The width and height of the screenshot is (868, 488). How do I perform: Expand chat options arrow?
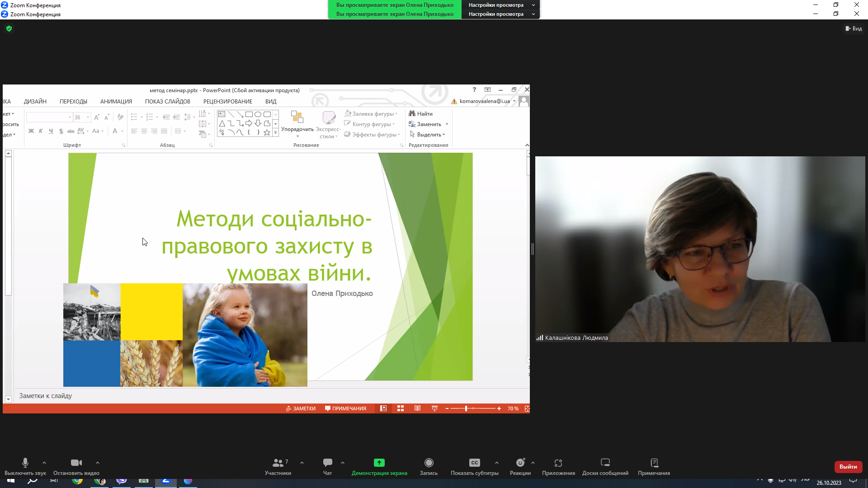[x=343, y=463]
